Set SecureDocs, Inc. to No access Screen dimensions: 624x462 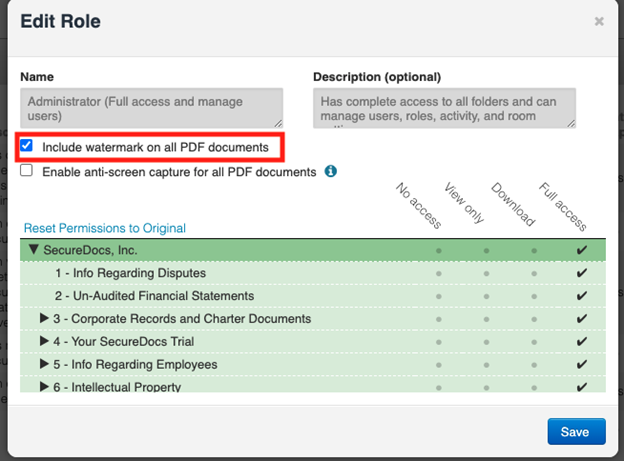(439, 251)
